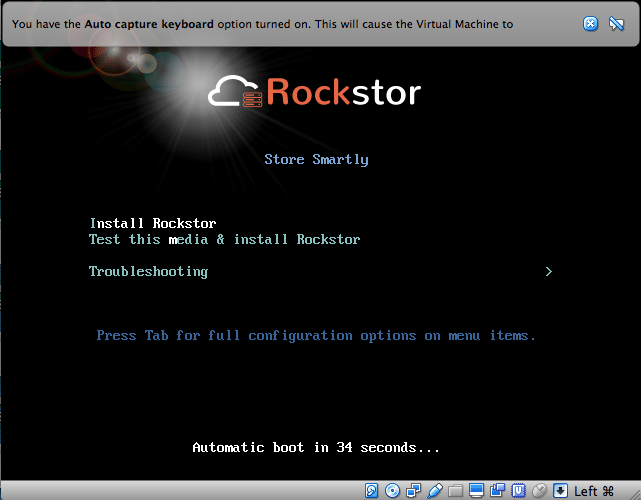
Task: Click the Rockstor logo at top
Action: 315,93
